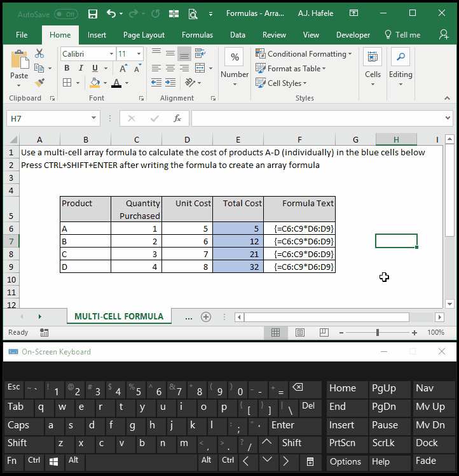Click the Wrap Text icon
The height and width of the screenshot is (476, 459).
200,53
